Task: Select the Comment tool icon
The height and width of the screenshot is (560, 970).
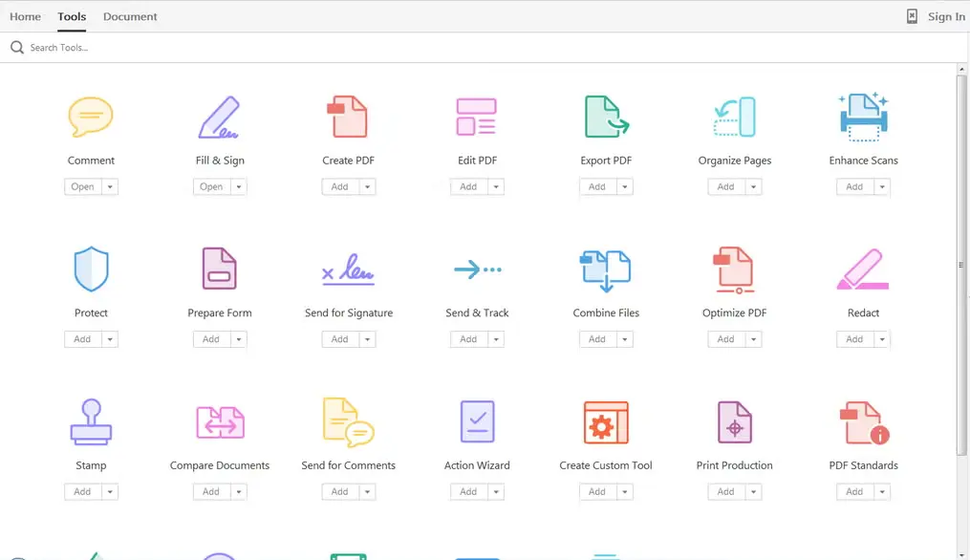Action: click(x=90, y=117)
